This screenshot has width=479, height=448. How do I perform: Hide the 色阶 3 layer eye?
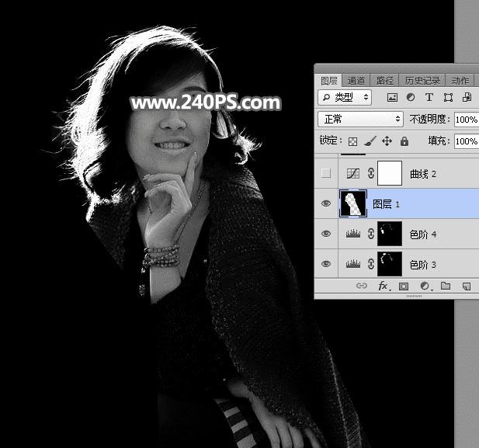pyautogui.click(x=326, y=263)
